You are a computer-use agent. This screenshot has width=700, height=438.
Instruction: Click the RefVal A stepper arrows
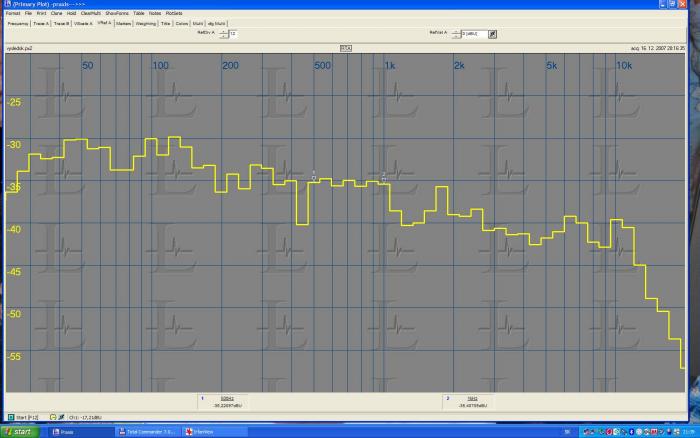point(456,33)
